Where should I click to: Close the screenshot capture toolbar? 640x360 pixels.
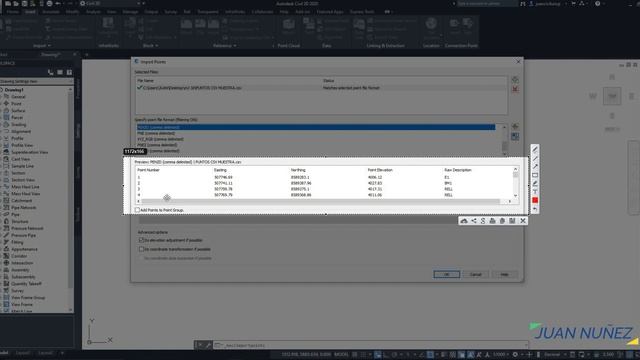(523, 221)
